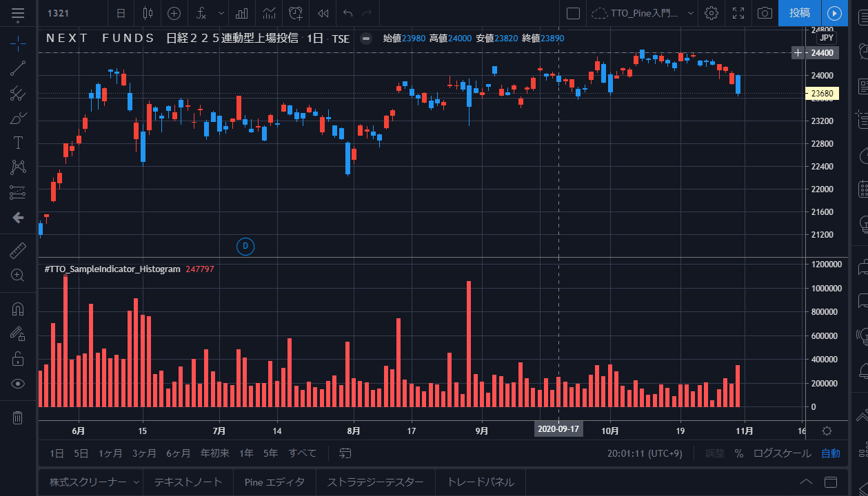
Task: Select the pitchfork drawing tool
Action: coord(18,94)
